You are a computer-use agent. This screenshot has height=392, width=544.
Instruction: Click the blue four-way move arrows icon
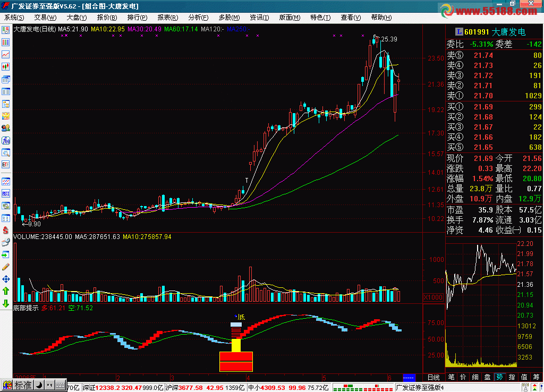pyautogui.click(x=5, y=279)
